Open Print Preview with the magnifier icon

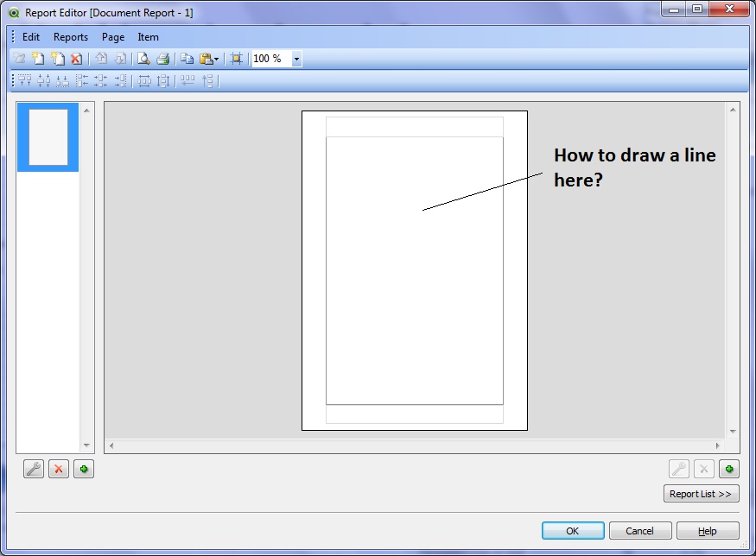pyautogui.click(x=143, y=59)
